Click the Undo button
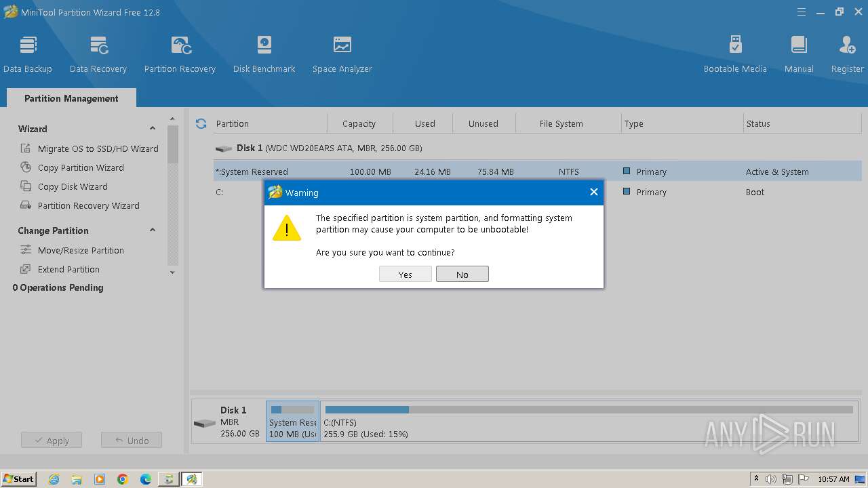This screenshot has height=488, width=868. pos(132,441)
